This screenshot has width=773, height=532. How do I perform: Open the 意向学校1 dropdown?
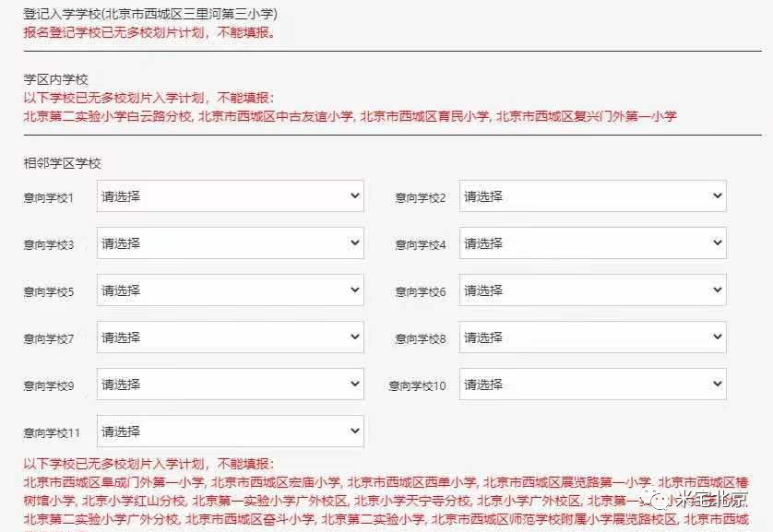231,196
